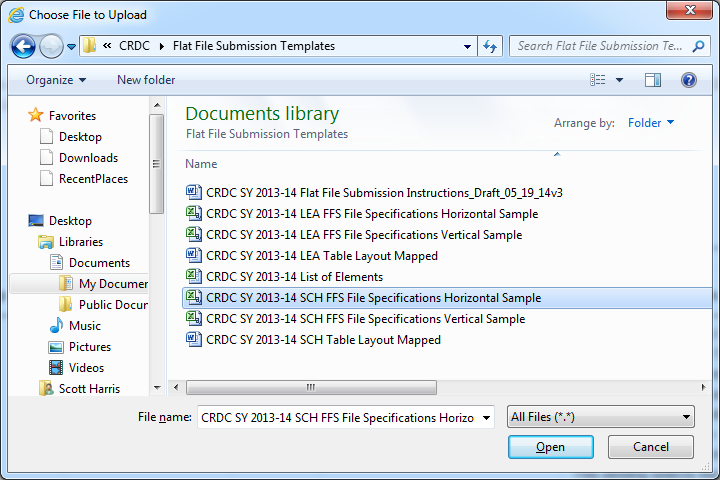This screenshot has height=480, width=720.
Task: Click the Refresh button beside the address bar
Action: coord(490,46)
